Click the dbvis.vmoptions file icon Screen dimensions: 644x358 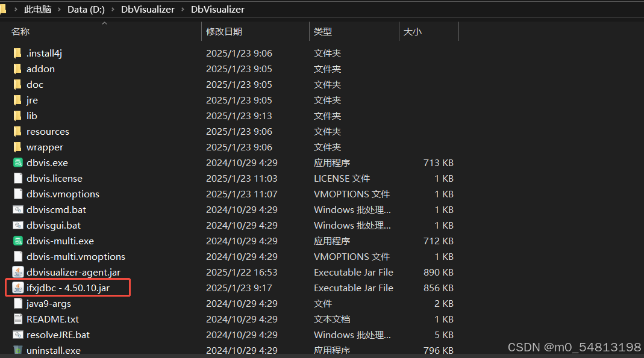17,194
